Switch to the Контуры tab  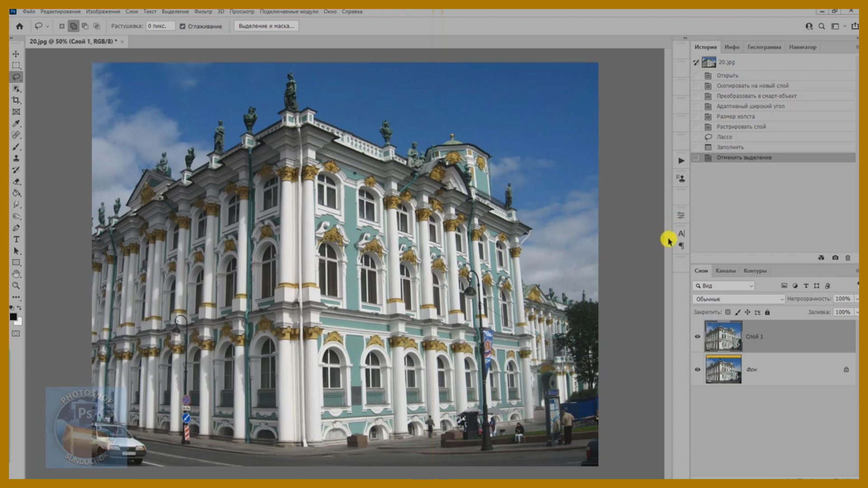pyautogui.click(x=755, y=271)
